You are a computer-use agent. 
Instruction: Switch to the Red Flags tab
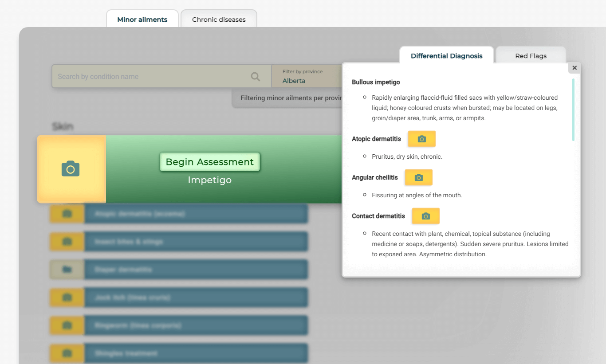pos(531,55)
